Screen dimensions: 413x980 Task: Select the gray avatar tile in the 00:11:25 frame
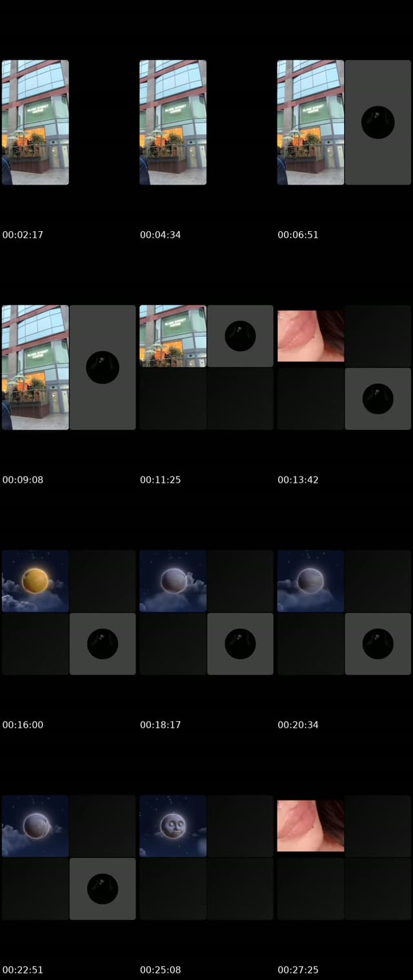tap(240, 336)
